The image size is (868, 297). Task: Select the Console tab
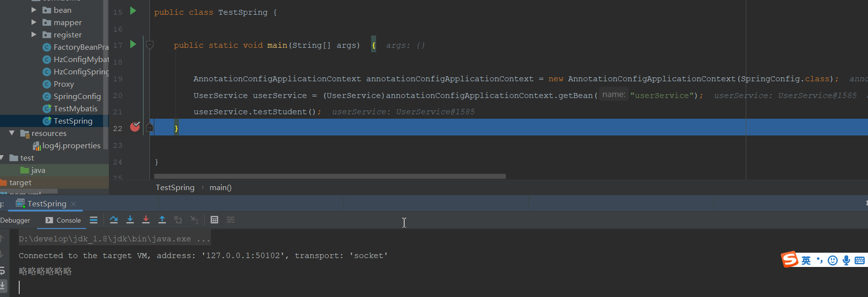[63, 220]
